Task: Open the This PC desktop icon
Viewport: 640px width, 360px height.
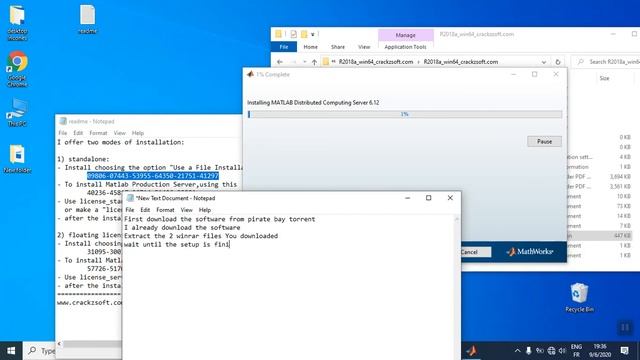Action: pos(17,112)
